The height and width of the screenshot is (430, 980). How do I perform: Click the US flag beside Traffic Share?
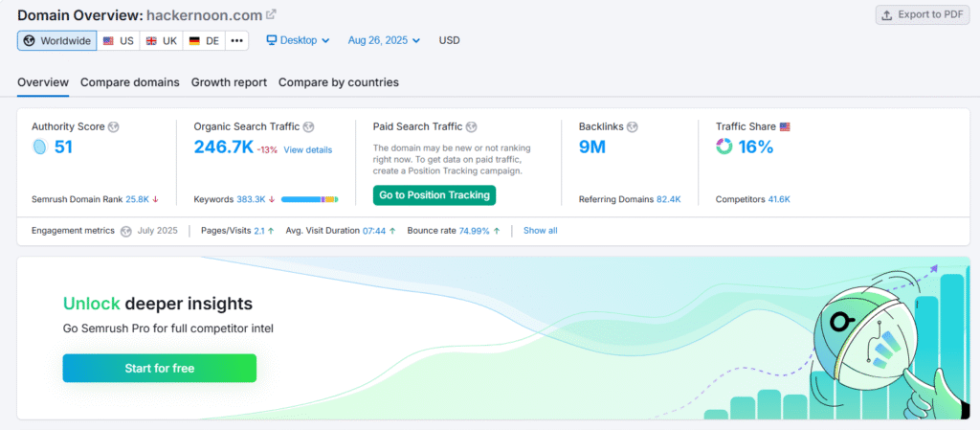785,126
